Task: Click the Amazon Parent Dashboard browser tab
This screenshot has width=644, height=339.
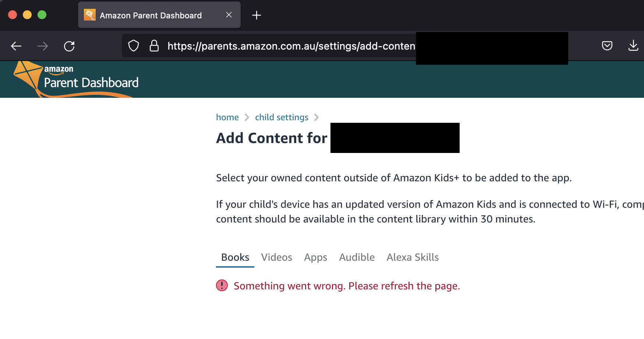Action: click(151, 15)
